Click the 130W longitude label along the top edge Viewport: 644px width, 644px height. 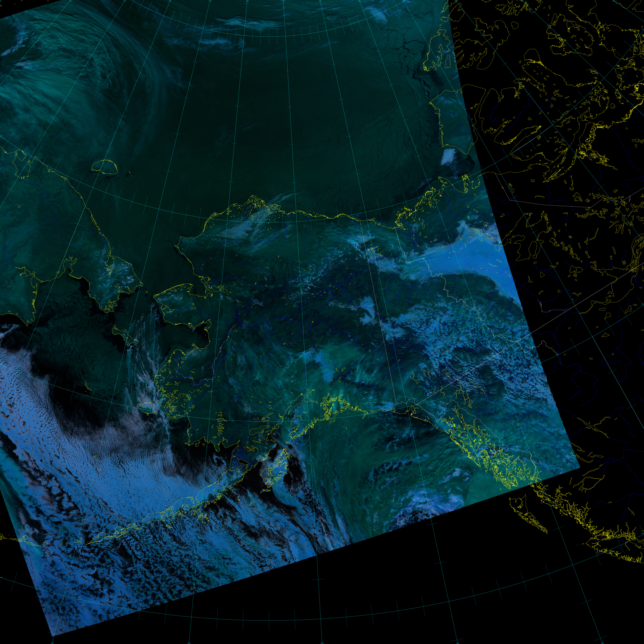(x=359, y=1)
